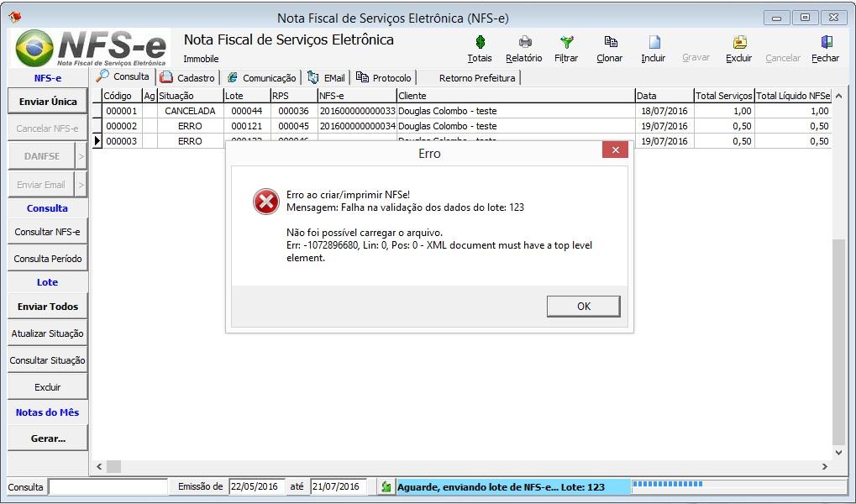Image resolution: width=856 pixels, height=504 pixels.
Task: Click horizontal scrollbar left arrow
Action: (99, 467)
